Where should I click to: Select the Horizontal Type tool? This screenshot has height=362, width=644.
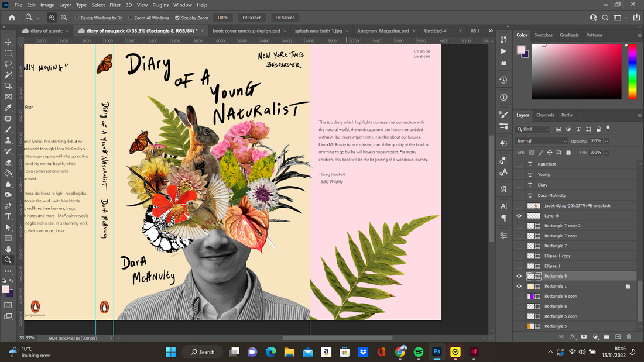coord(8,217)
